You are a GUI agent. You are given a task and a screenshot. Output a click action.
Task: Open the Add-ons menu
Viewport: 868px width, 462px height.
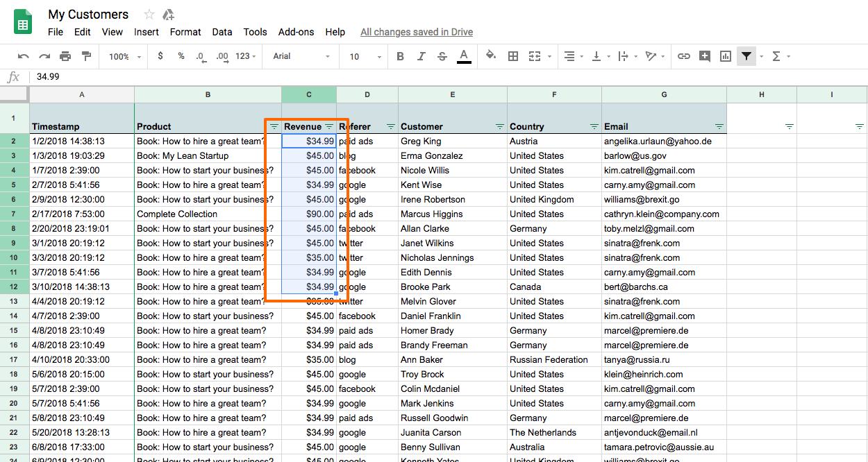[296, 32]
